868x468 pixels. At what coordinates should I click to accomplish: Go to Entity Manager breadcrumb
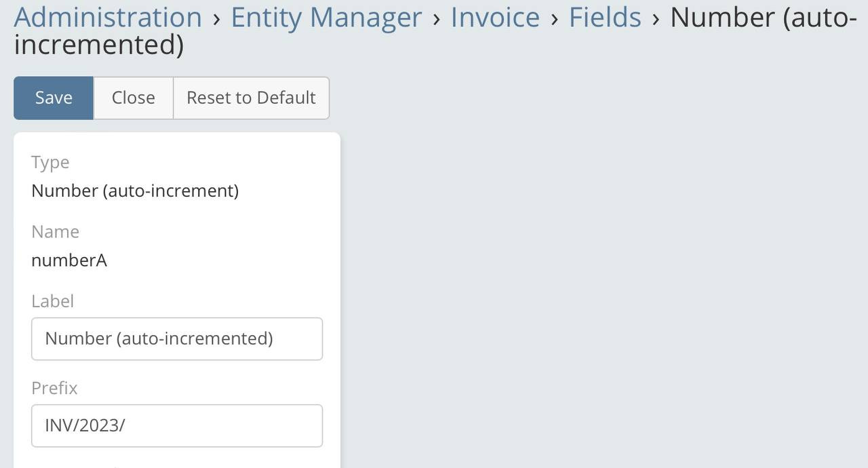[x=326, y=17]
